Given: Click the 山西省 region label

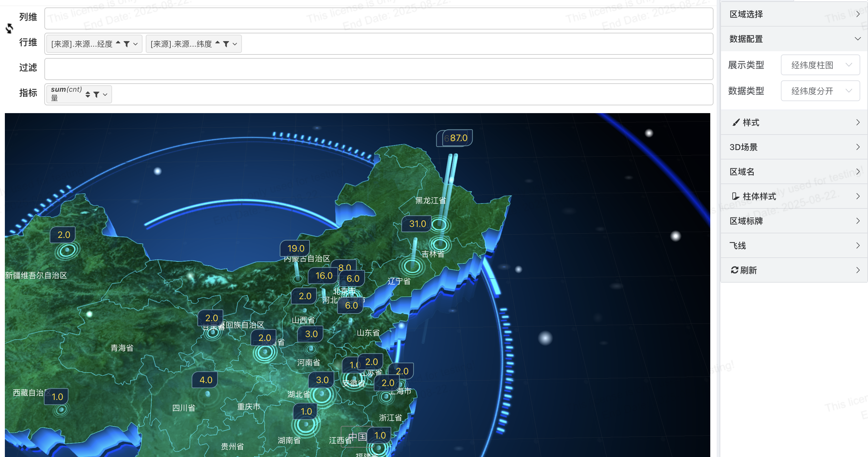Looking at the screenshot, I should pyautogui.click(x=303, y=320).
